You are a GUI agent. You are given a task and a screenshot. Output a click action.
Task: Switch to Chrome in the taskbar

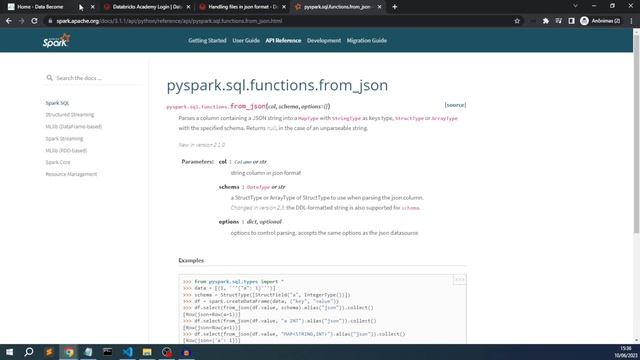tap(69, 352)
